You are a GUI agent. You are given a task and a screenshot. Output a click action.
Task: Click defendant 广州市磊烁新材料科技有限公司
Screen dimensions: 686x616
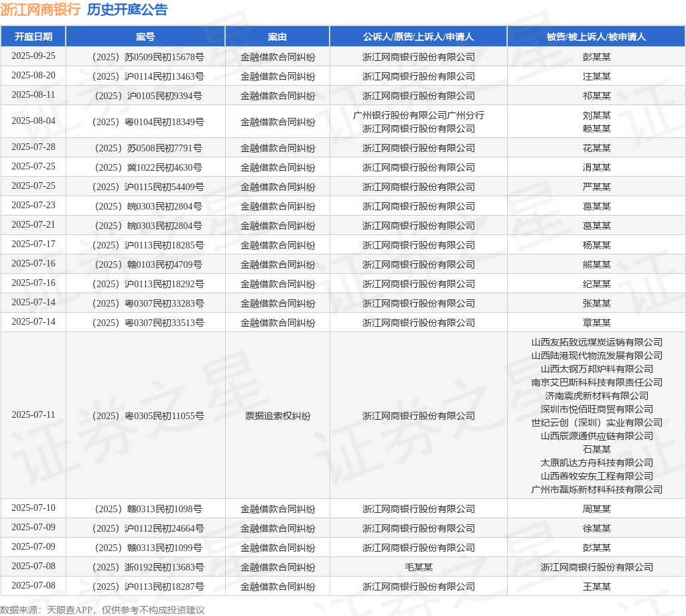click(597, 489)
